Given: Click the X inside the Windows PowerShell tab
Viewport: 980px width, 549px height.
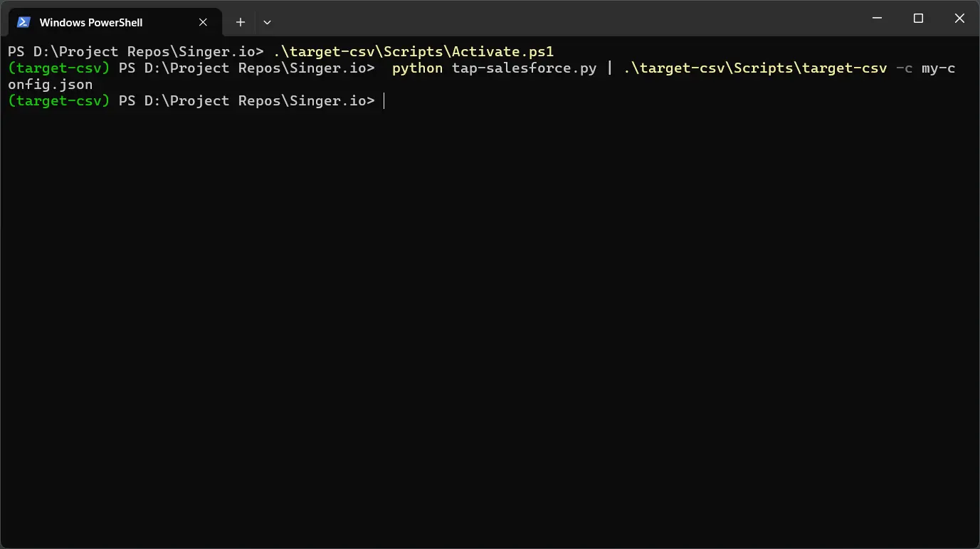Looking at the screenshot, I should click(202, 22).
